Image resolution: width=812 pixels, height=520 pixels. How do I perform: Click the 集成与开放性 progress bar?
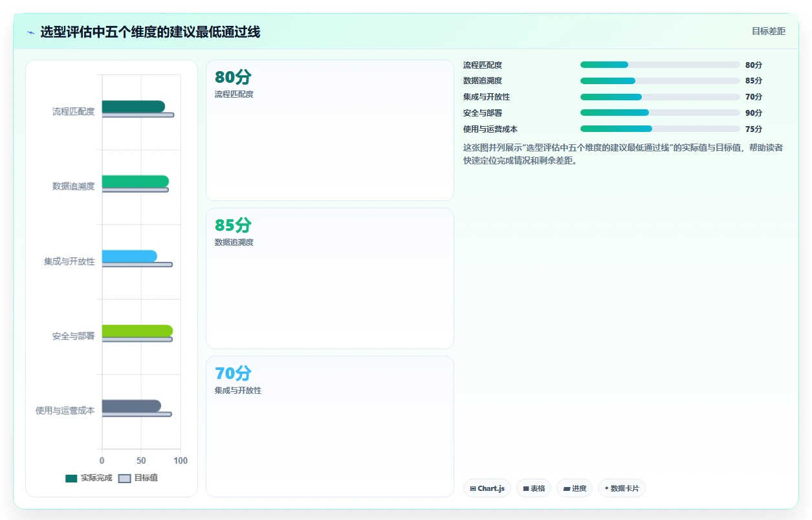coord(660,97)
